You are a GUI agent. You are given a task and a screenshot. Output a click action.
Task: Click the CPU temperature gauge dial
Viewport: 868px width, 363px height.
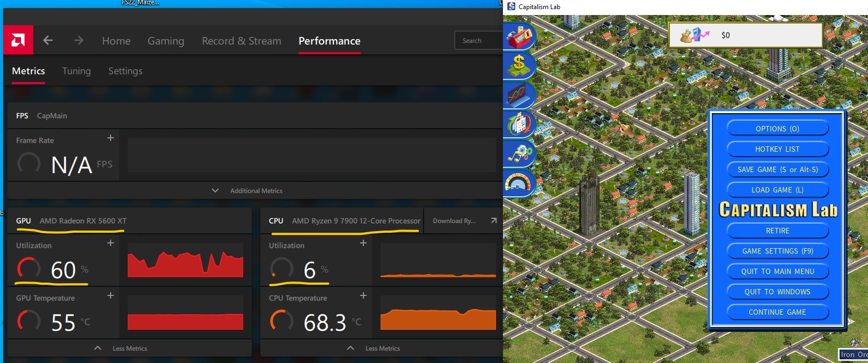[281, 321]
